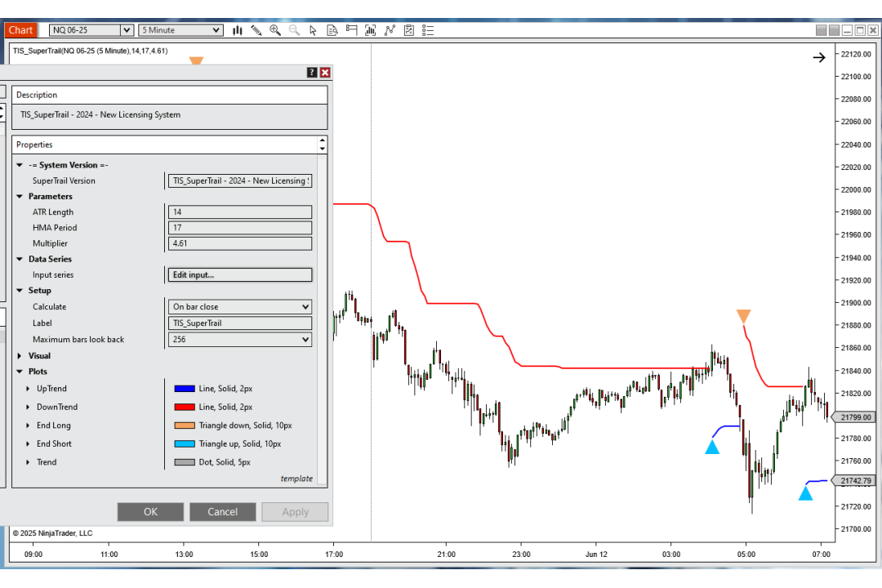Collapse the Plots section
Screen dimensions: 882x588
click(20, 372)
